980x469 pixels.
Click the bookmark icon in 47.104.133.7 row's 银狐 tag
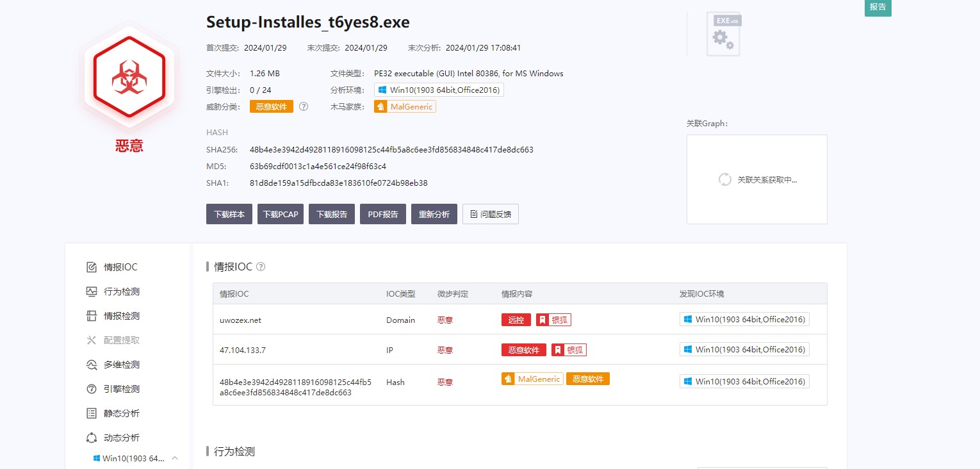pyautogui.click(x=558, y=350)
